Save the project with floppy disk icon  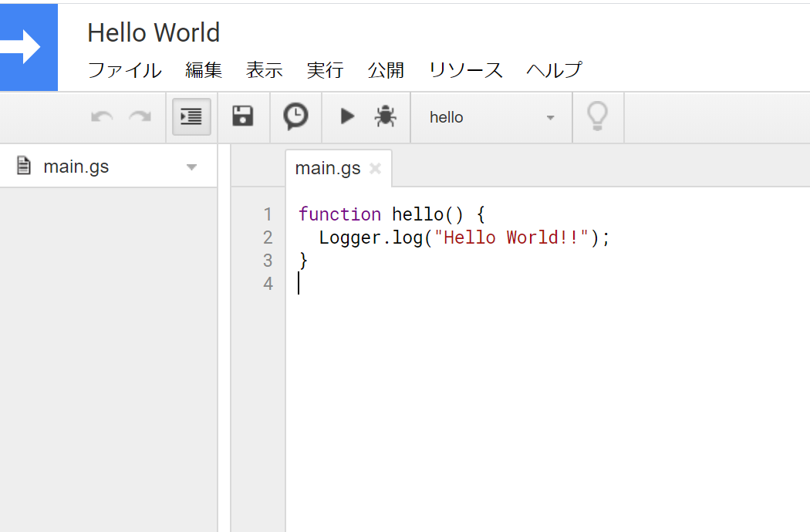pos(243,117)
